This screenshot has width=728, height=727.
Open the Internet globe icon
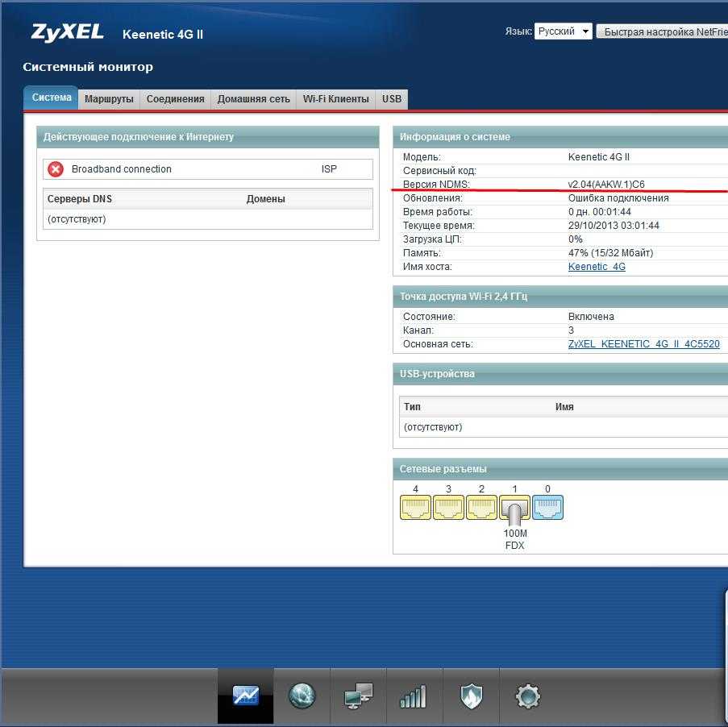tap(302, 696)
